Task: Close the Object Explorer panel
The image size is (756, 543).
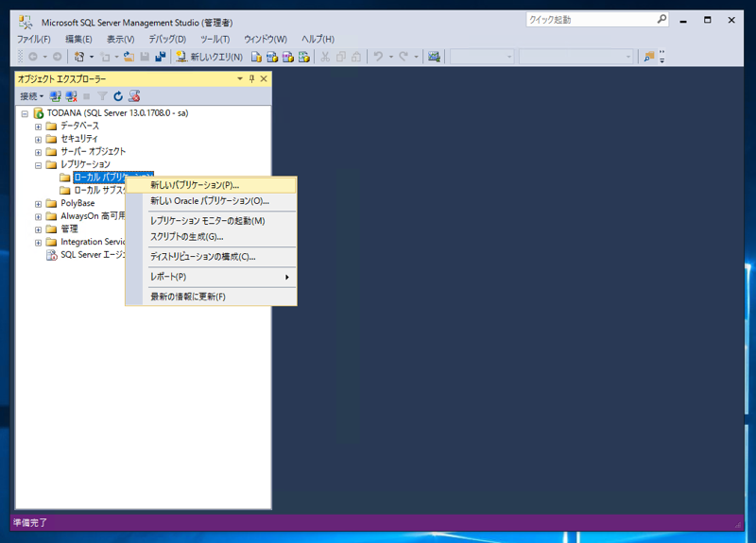Action: tap(264, 78)
